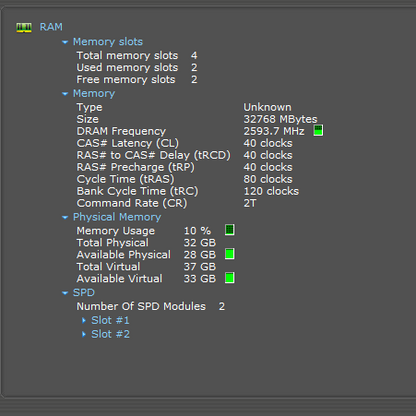Click the Unknown type value
The height and width of the screenshot is (416, 416).
pyautogui.click(x=267, y=107)
